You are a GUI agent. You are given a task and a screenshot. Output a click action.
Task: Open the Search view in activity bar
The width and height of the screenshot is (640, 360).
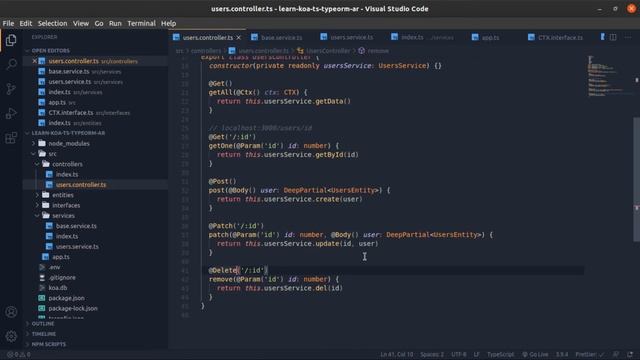pyautogui.click(x=11, y=64)
